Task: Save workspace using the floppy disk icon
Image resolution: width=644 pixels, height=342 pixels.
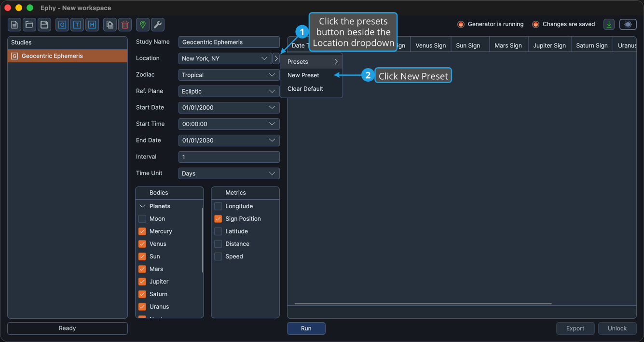Action: tap(44, 25)
